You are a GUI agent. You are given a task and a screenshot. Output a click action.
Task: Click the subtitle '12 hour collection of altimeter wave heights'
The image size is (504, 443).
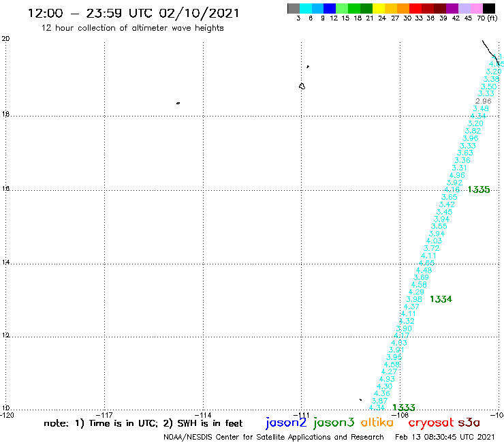tap(132, 28)
